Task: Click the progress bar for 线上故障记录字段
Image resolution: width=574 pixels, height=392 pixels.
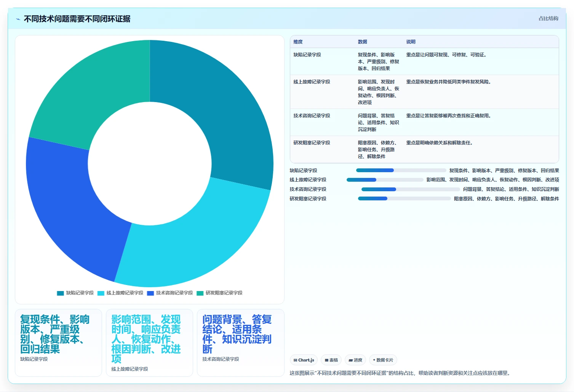Action: tap(385, 180)
